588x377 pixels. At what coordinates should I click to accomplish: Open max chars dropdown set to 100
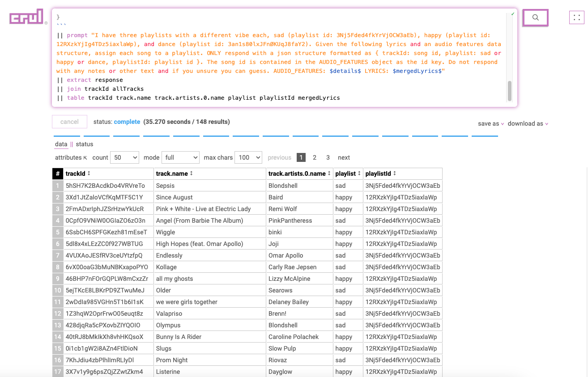248,157
